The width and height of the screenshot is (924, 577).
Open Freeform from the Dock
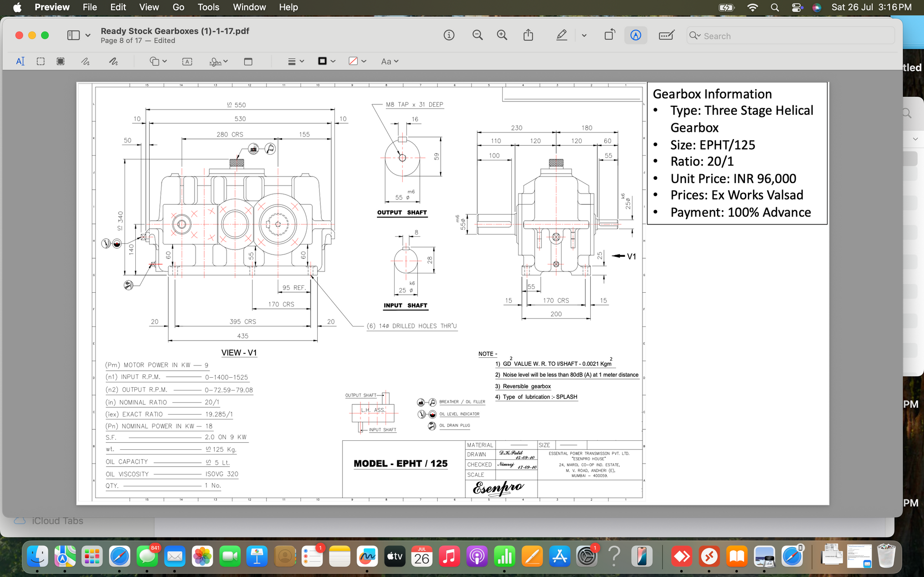[367, 556]
